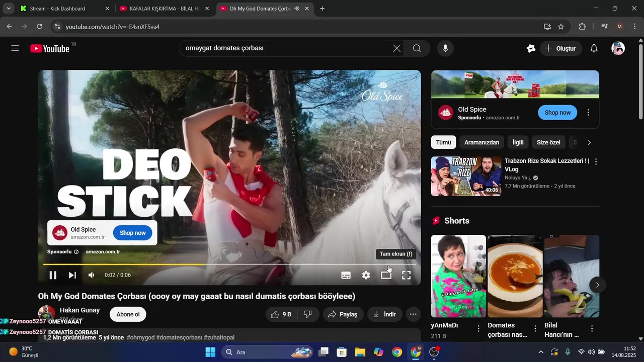Go to the YouTube home logo
Image resolution: width=644 pixels, height=362 pixels.
coord(50,48)
